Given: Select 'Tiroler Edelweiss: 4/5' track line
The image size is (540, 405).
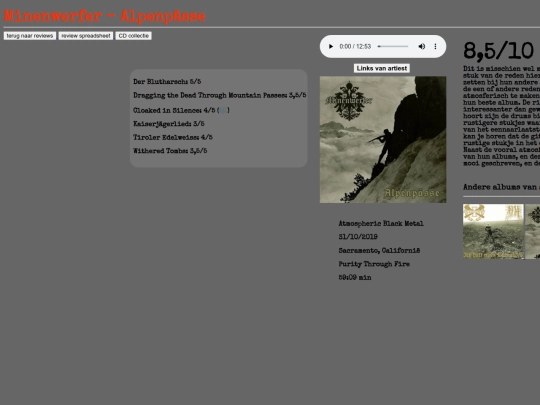Looking at the screenshot, I should point(173,137).
